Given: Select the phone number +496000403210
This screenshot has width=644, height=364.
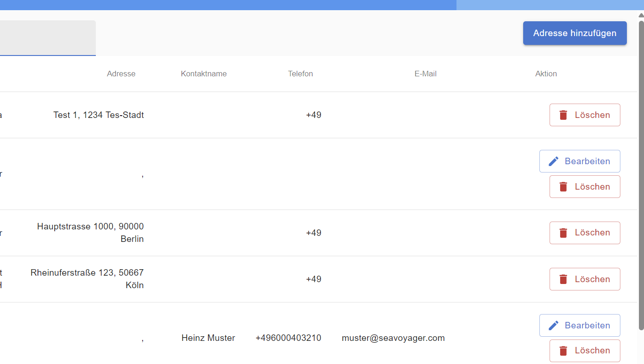Looking at the screenshot, I should (x=288, y=338).
